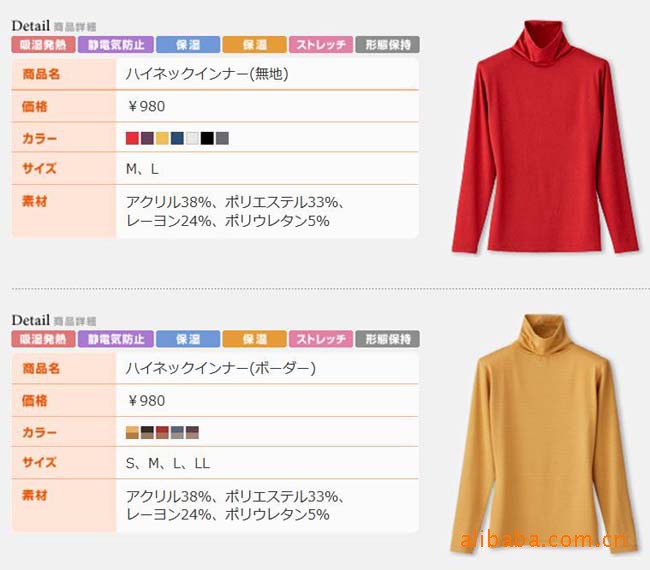This screenshot has height=570, width=650.
Task: Pick the gray color swatch in first product
Action: click(x=222, y=138)
